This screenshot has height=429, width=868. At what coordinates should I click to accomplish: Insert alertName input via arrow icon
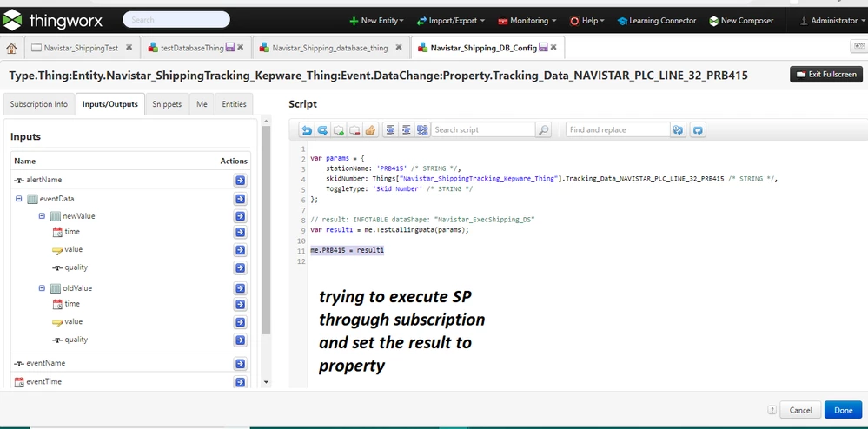tap(241, 181)
